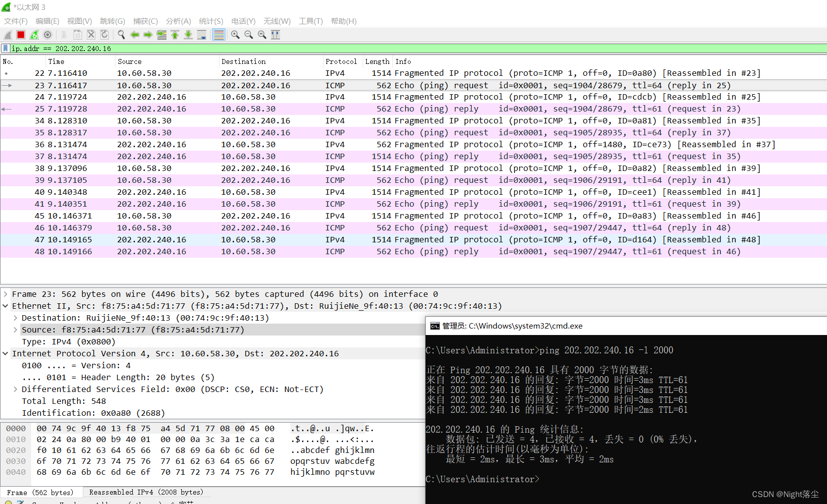Screen dimensions: 827x504
Task: Open the find packet magnifier
Action: click(x=121, y=35)
